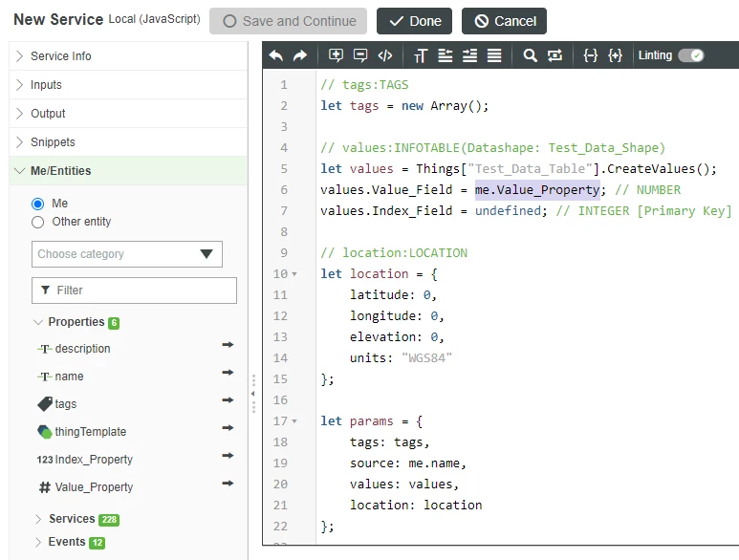739x560 pixels.
Task: Click the hash icon beside Value_Property
Action: pyautogui.click(x=44, y=487)
